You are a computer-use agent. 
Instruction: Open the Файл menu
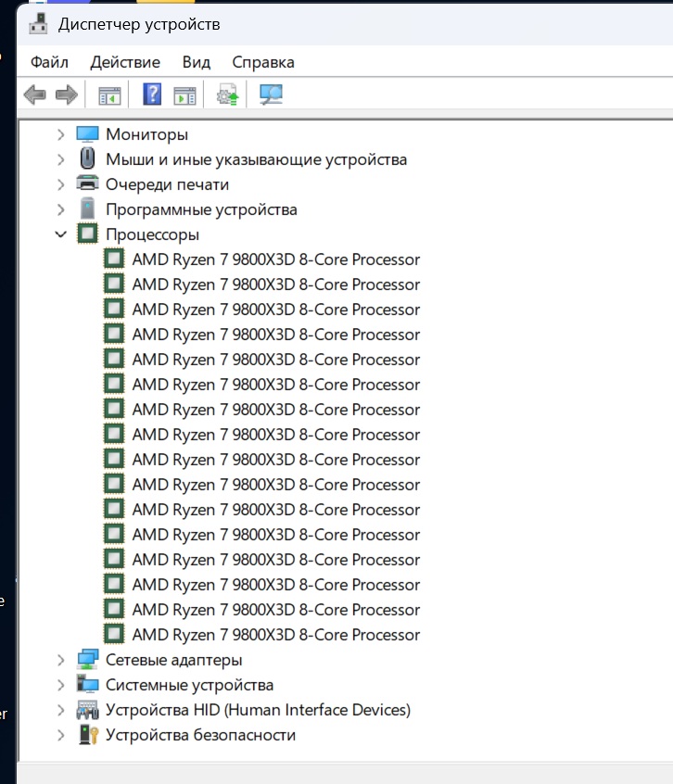[49, 62]
